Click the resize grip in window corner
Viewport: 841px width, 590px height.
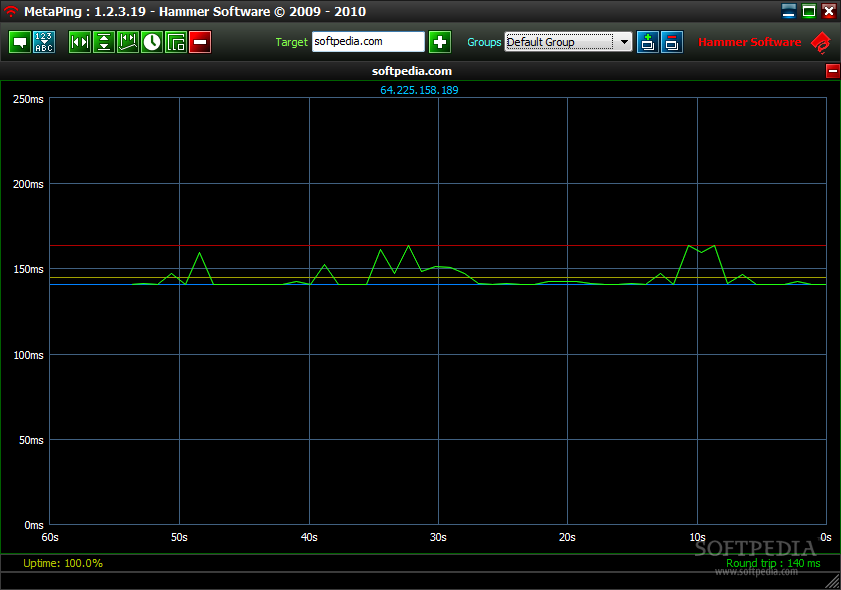(833, 582)
